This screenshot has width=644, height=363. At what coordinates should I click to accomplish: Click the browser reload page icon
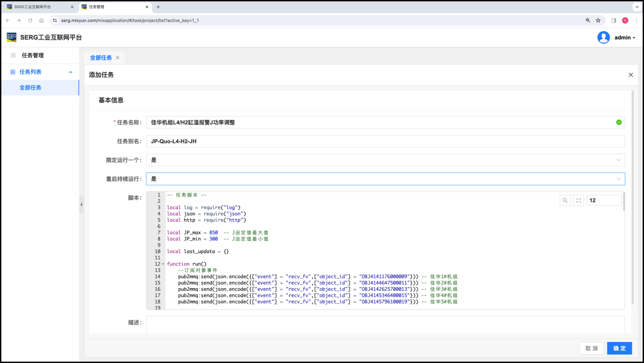pyautogui.click(x=30, y=20)
